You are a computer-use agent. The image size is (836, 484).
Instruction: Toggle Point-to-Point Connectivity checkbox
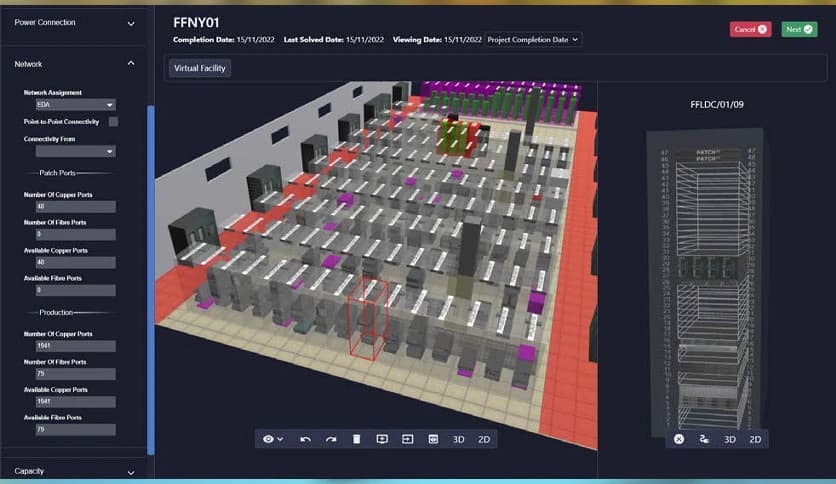(x=114, y=122)
